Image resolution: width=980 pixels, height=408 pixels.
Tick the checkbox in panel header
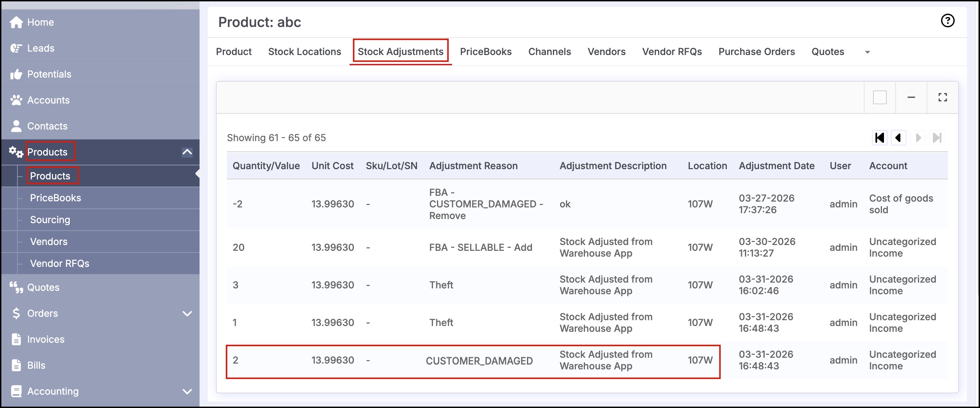tap(880, 97)
